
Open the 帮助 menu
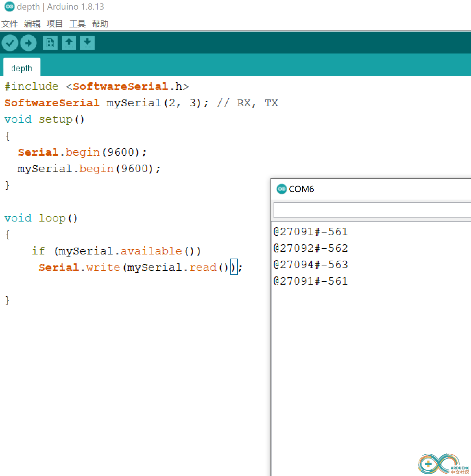(x=100, y=24)
